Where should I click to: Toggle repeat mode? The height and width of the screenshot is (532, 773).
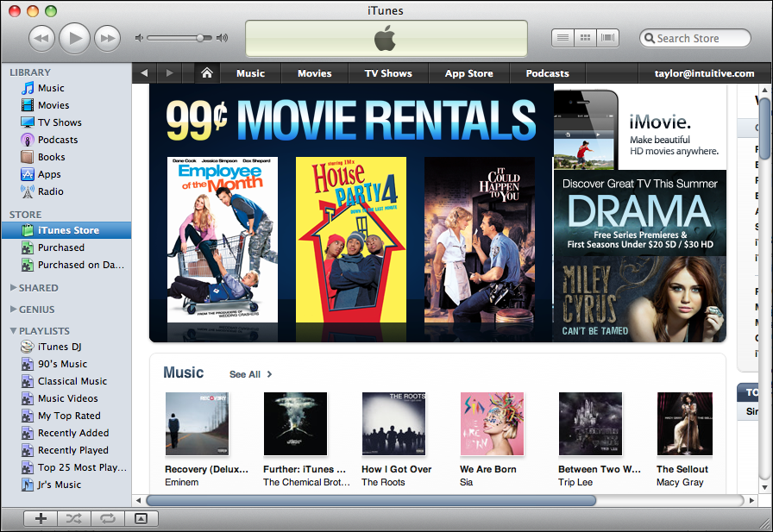tap(108, 518)
